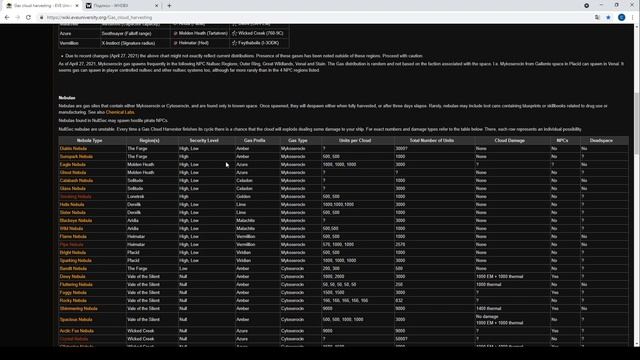The height and width of the screenshot is (360, 640).
Task: Click the media control icon in the title bar
Action: pyautogui.click(x=586, y=6)
